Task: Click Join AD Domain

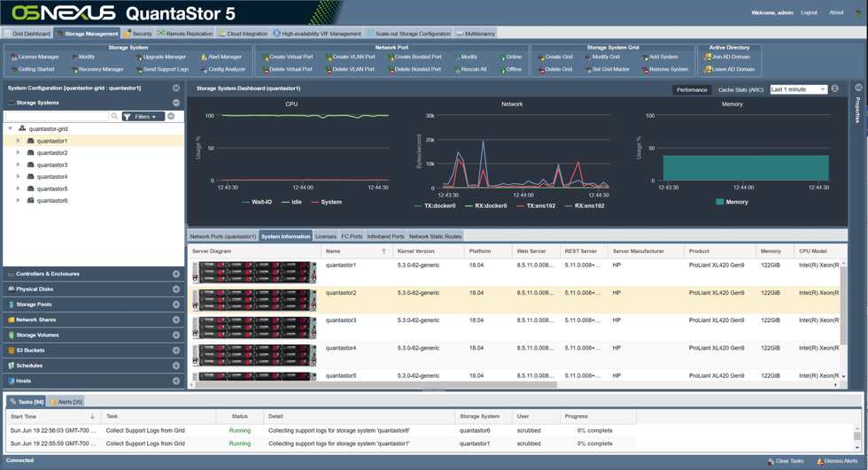Action: pos(727,57)
